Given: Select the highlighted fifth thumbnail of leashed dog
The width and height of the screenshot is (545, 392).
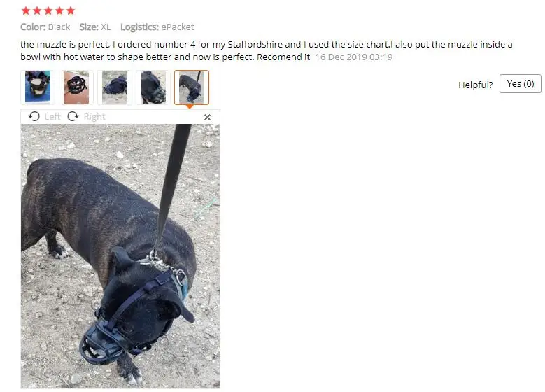Looking at the screenshot, I should (192, 87).
